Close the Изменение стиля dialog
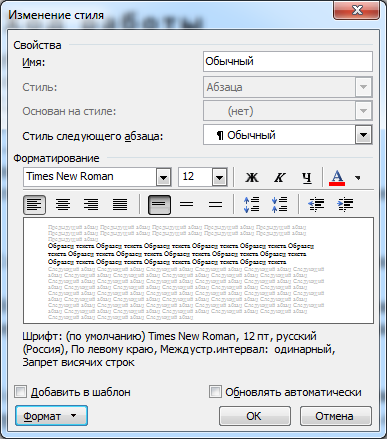The width and height of the screenshot is (387, 439). point(356,10)
